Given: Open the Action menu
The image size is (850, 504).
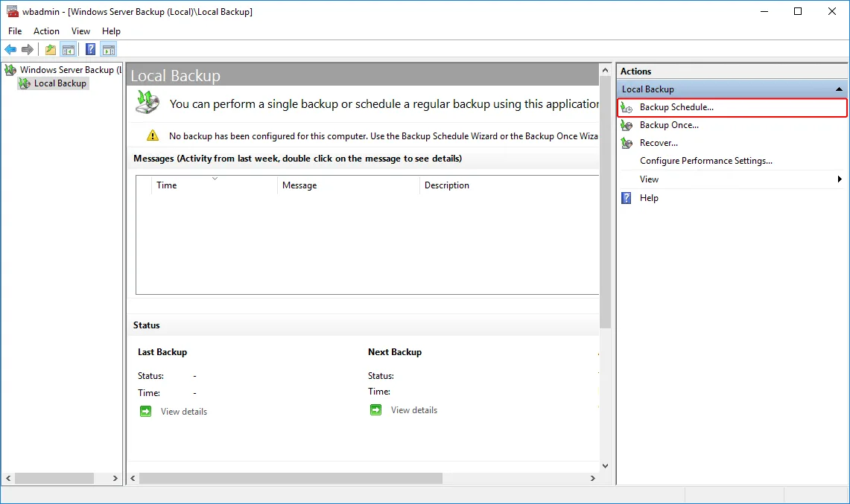Looking at the screenshot, I should pyautogui.click(x=46, y=31).
